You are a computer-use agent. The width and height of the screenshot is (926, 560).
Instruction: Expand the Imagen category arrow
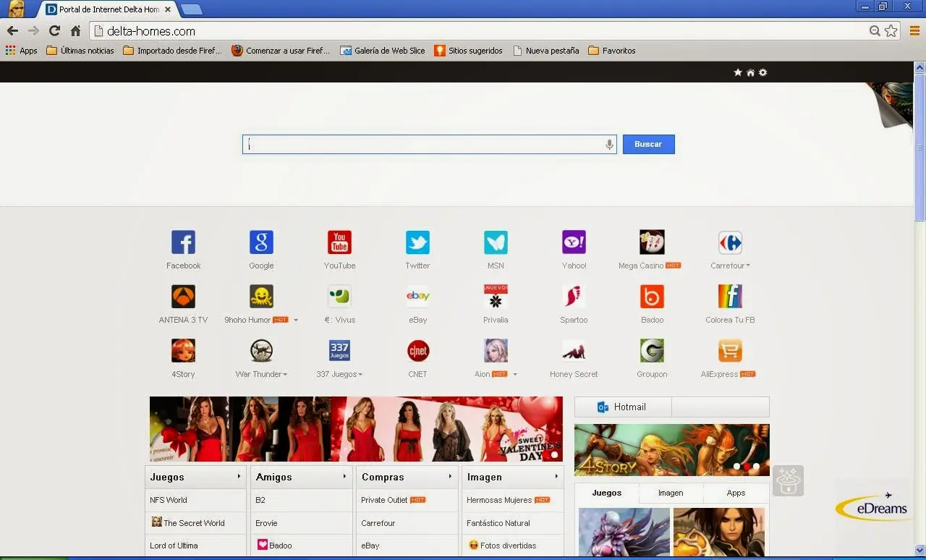click(x=556, y=476)
